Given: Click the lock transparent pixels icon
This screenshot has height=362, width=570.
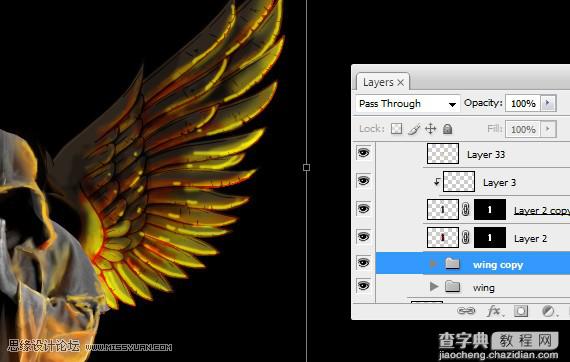Looking at the screenshot, I should (396, 129).
